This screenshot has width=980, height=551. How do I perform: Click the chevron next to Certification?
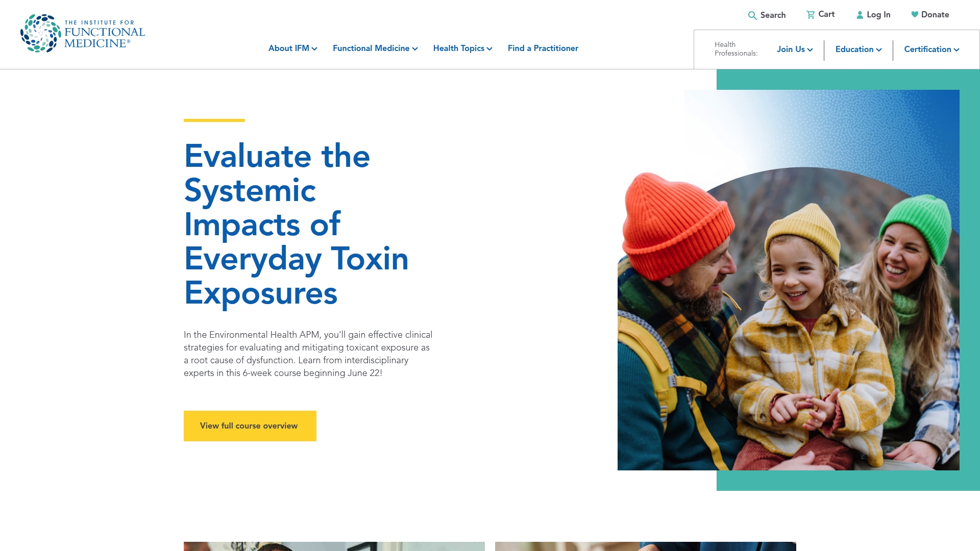(957, 50)
